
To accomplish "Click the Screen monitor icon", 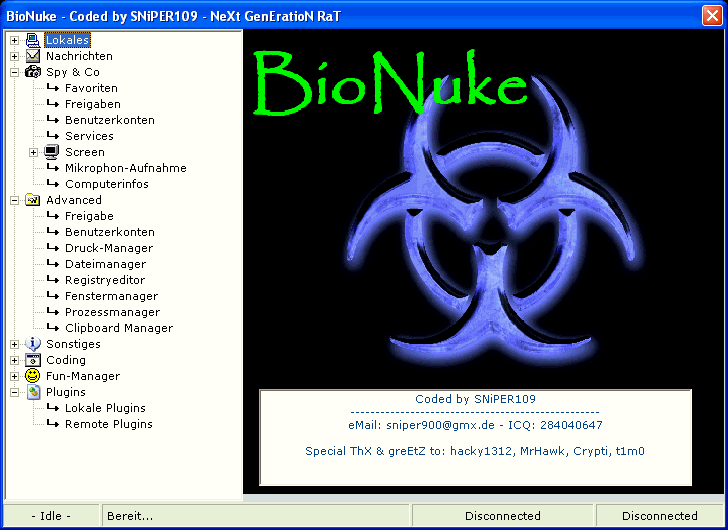I will click(52, 152).
